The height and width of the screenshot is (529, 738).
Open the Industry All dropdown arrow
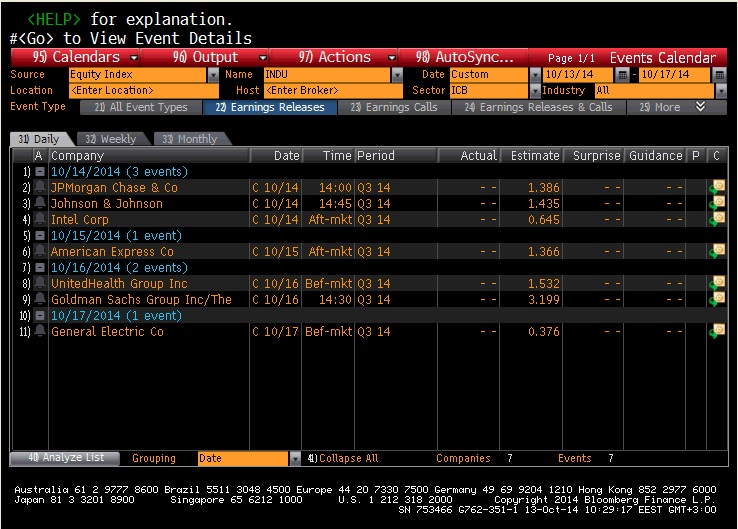point(721,90)
